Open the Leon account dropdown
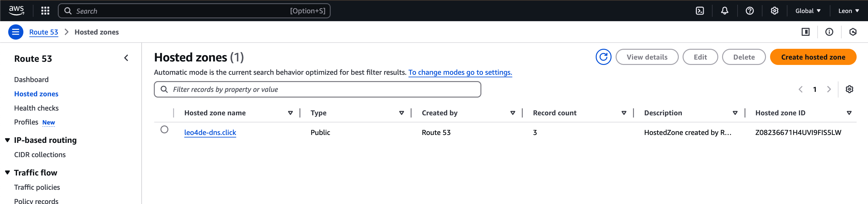 [x=848, y=11]
